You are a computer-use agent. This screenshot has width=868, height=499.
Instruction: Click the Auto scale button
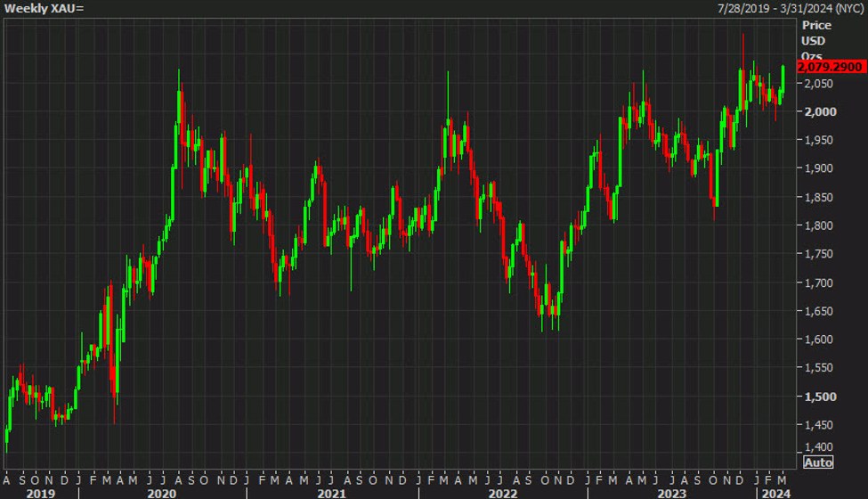(x=819, y=462)
